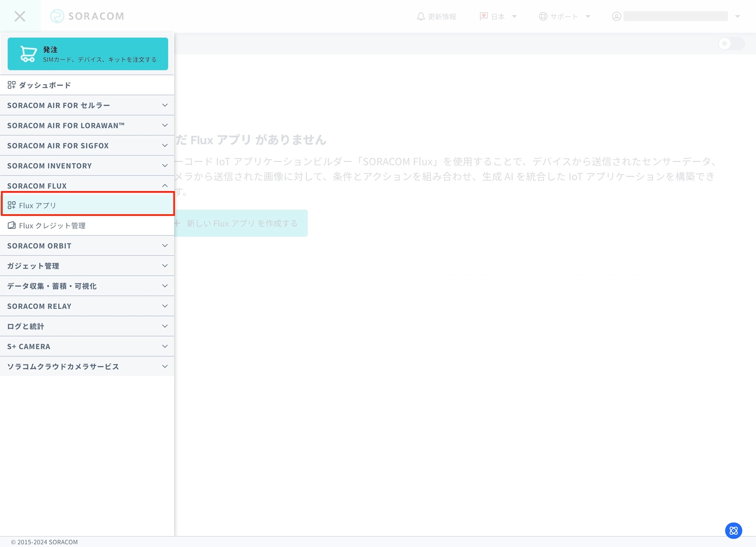
Task: Expand ソラコムクラウドカメラサービス section
Action: 87,366
